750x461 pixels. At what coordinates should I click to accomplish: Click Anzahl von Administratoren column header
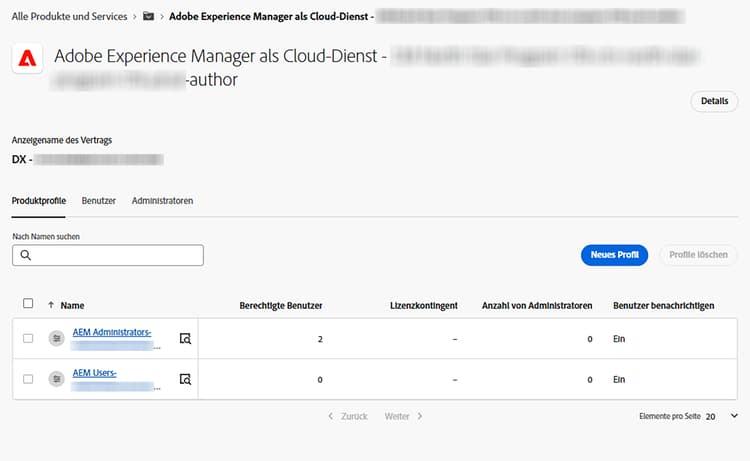point(537,305)
